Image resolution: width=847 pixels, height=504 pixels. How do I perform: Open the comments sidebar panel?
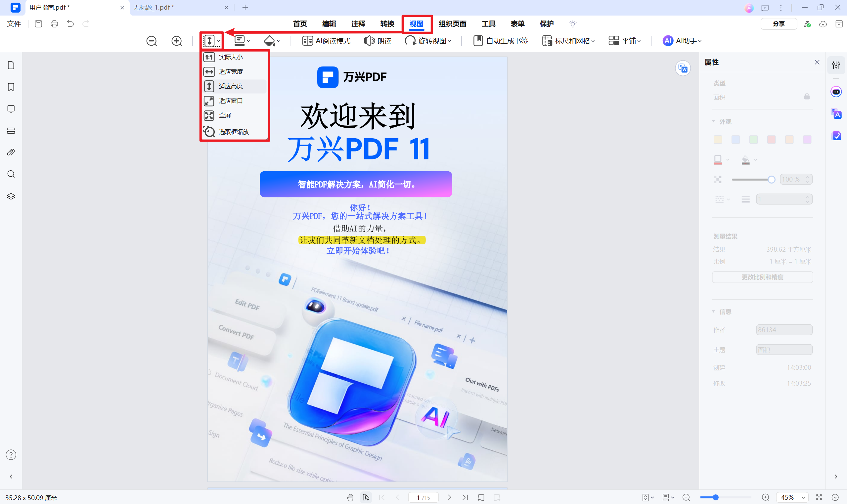pyautogui.click(x=11, y=109)
